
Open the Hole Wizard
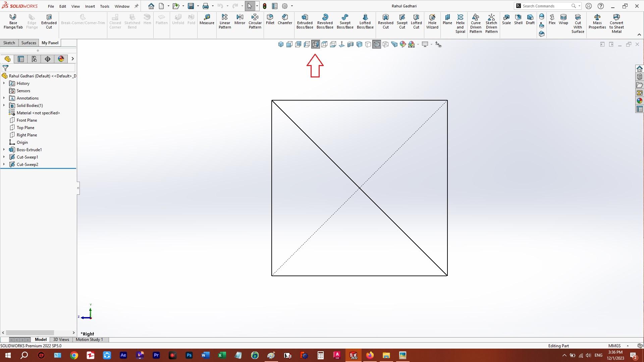(432, 21)
